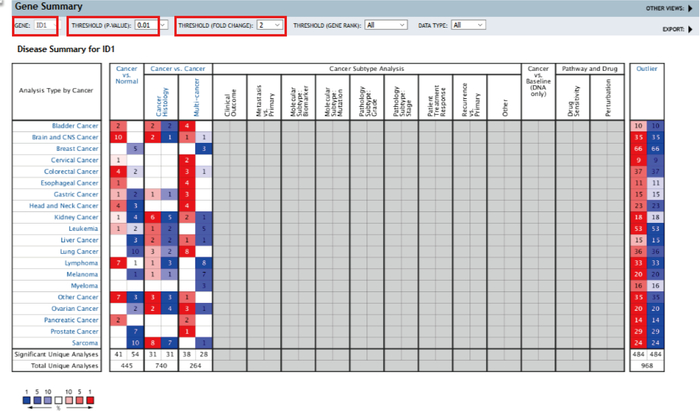Open the Cancer vs. Normal column header
This screenshot has height=411, width=700.
[127, 75]
